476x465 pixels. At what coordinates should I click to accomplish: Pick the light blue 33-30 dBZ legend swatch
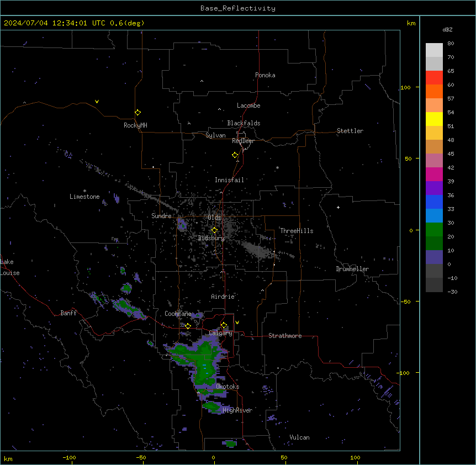click(x=434, y=216)
